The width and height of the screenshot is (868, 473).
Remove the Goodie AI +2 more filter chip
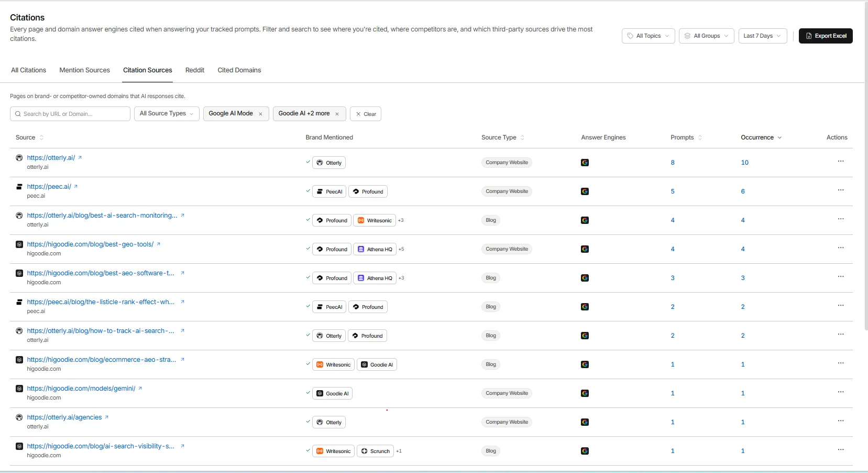click(x=337, y=114)
